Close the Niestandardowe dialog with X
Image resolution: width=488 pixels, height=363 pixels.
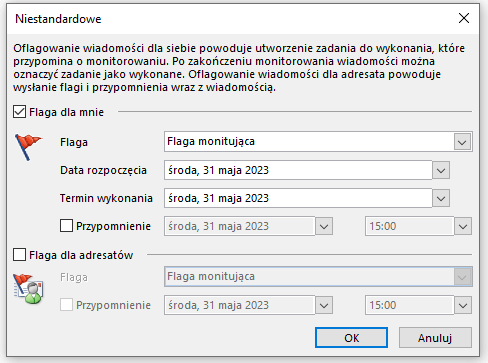(x=464, y=18)
